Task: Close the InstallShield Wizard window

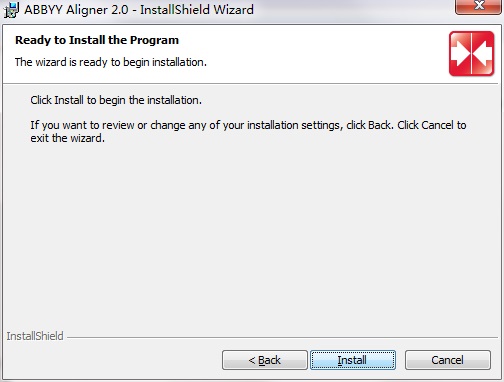Action: point(479,6)
